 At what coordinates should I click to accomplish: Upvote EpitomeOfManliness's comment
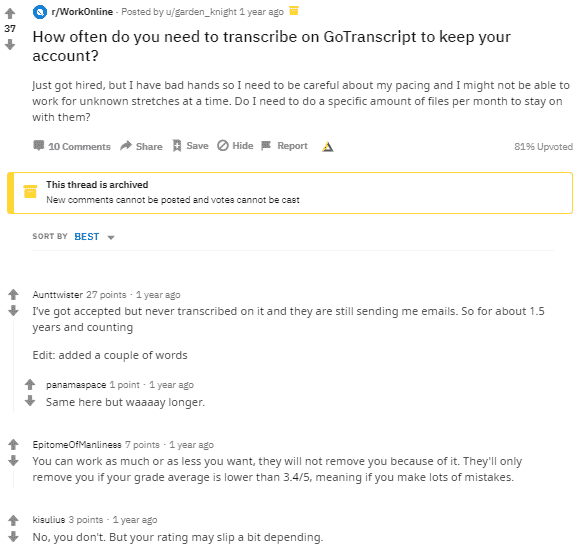[x=13, y=444]
